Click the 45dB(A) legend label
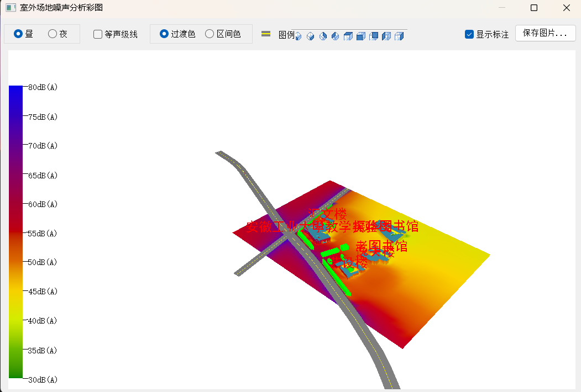Screen dimensions: 581x392 (43, 292)
